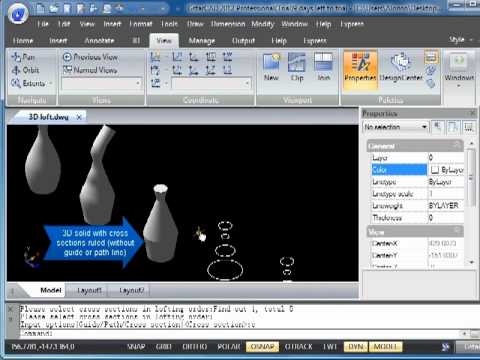Switch to the Home ribbon tab
This screenshot has width=480, height=360.
(23, 41)
